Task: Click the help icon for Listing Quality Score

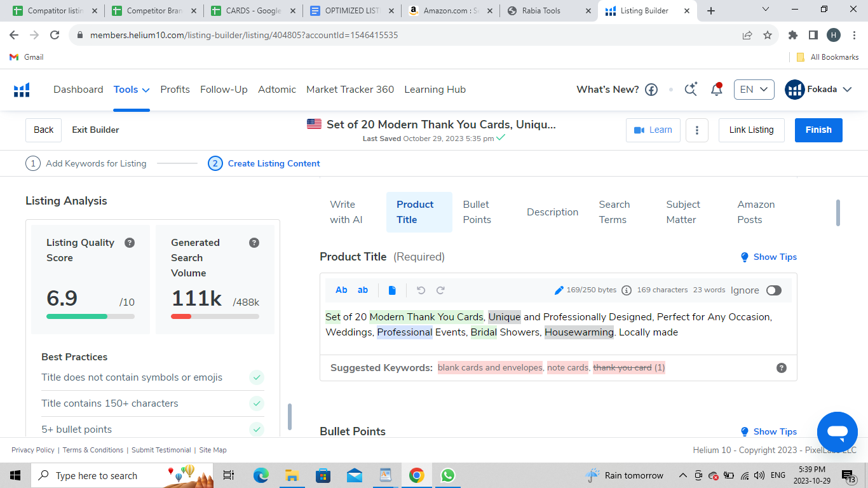Action: (130, 243)
